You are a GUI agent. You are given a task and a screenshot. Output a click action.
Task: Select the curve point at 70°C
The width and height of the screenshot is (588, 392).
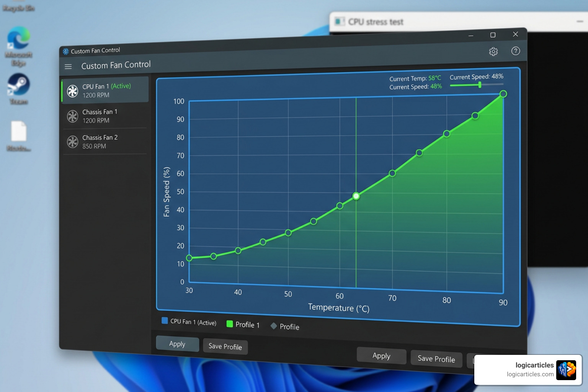[392, 173]
